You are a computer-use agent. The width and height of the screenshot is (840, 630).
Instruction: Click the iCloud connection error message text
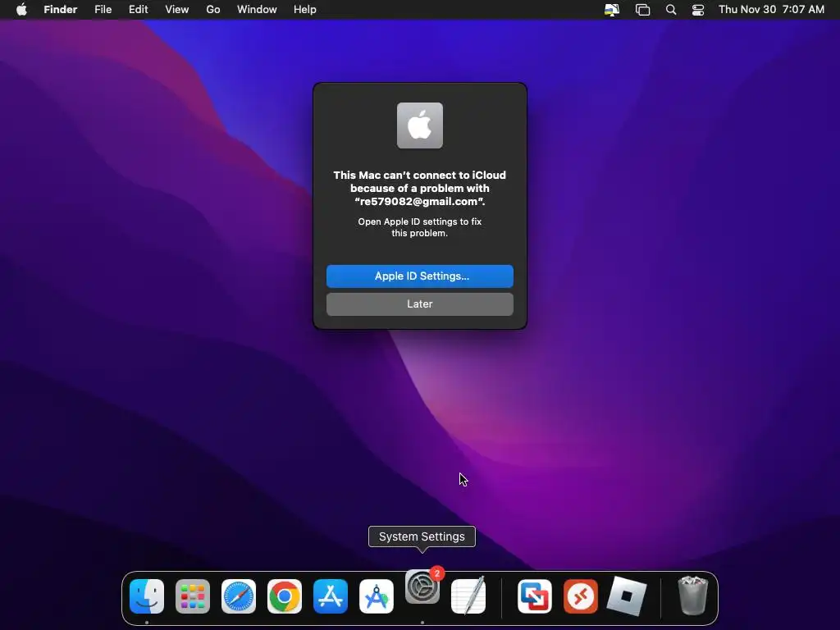(x=420, y=189)
